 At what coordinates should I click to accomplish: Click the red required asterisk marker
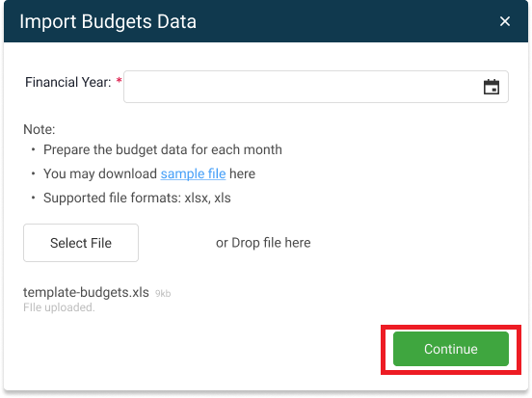click(120, 80)
